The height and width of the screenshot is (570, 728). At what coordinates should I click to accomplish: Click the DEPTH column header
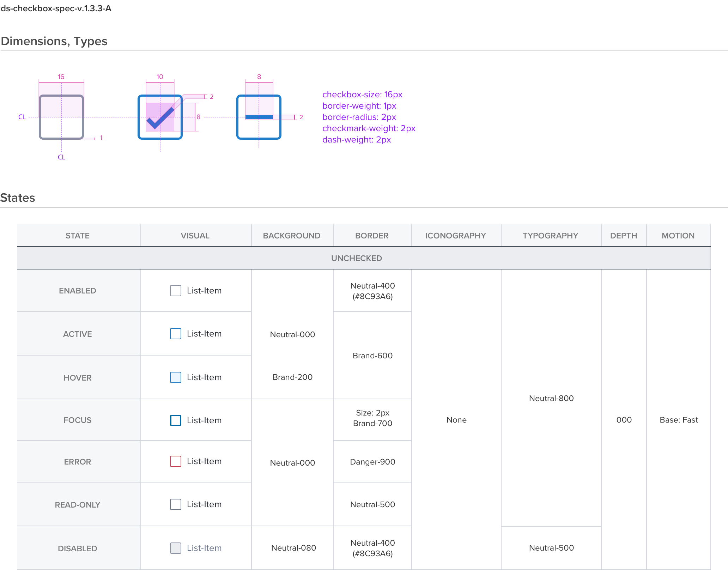(x=624, y=236)
